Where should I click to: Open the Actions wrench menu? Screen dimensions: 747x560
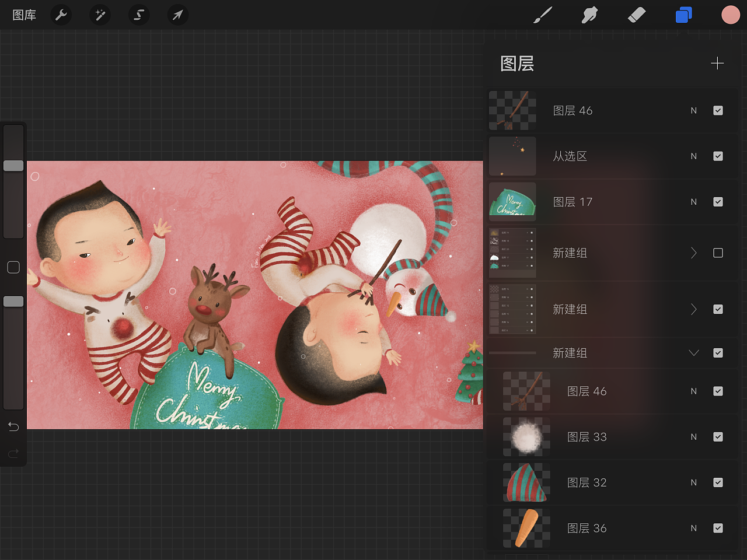point(61,15)
